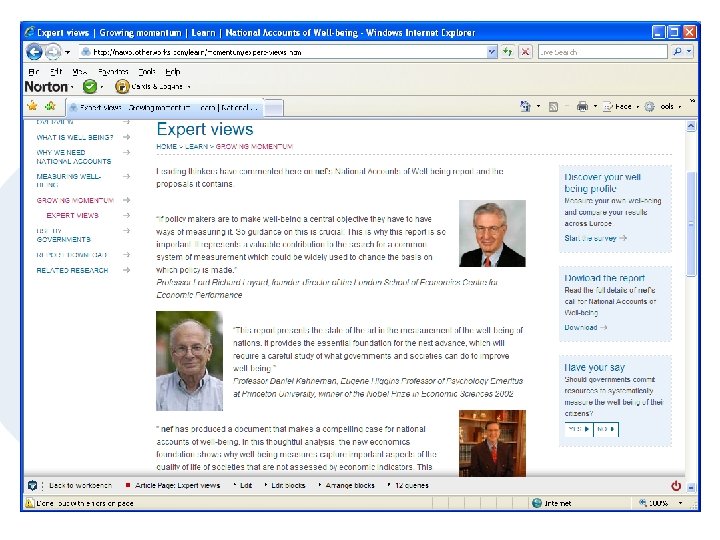Click in the Live Search box

602,52
